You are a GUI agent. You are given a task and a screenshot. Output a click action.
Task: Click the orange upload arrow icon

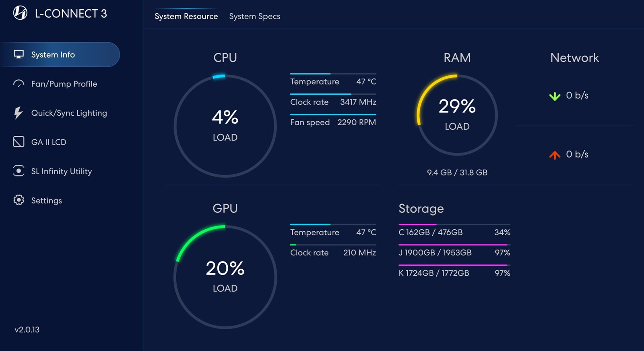(555, 155)
